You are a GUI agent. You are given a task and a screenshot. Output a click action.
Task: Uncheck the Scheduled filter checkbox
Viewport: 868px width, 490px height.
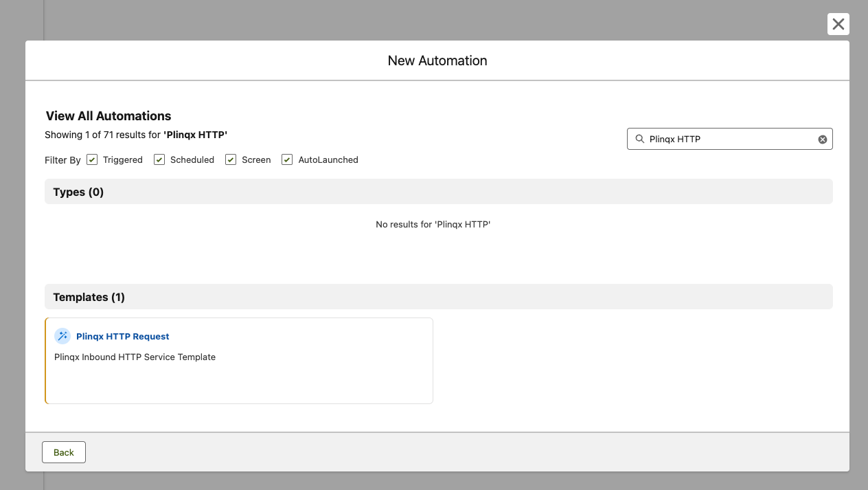[159, 159]
